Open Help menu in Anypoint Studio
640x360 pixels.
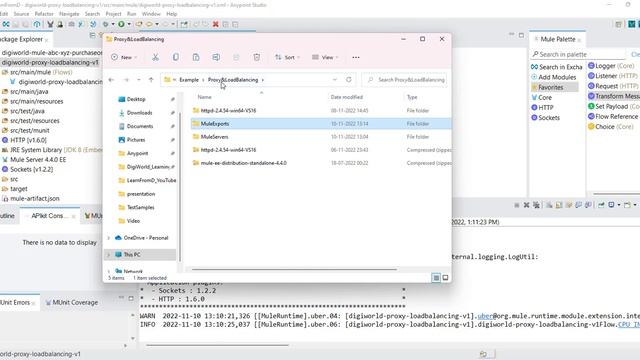(171, 14)
